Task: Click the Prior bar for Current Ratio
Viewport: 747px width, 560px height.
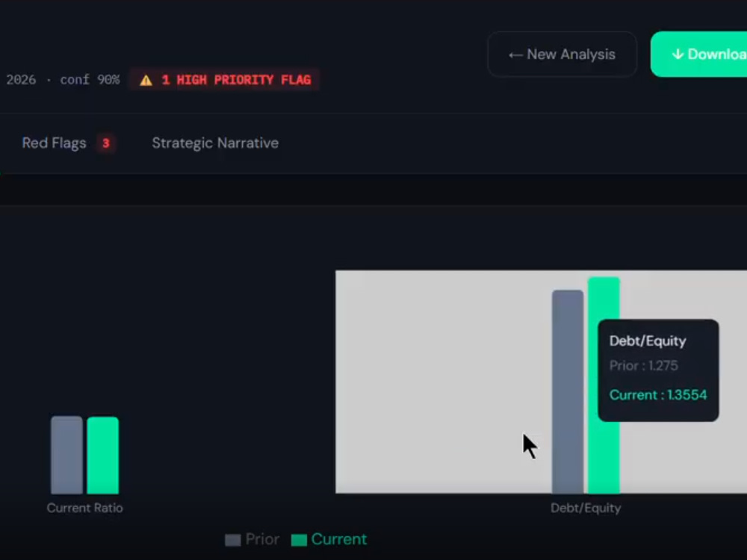Action: point(66,455)
